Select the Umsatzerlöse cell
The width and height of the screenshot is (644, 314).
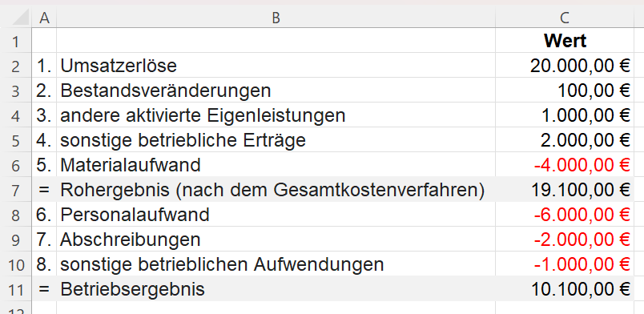[276, 66]
